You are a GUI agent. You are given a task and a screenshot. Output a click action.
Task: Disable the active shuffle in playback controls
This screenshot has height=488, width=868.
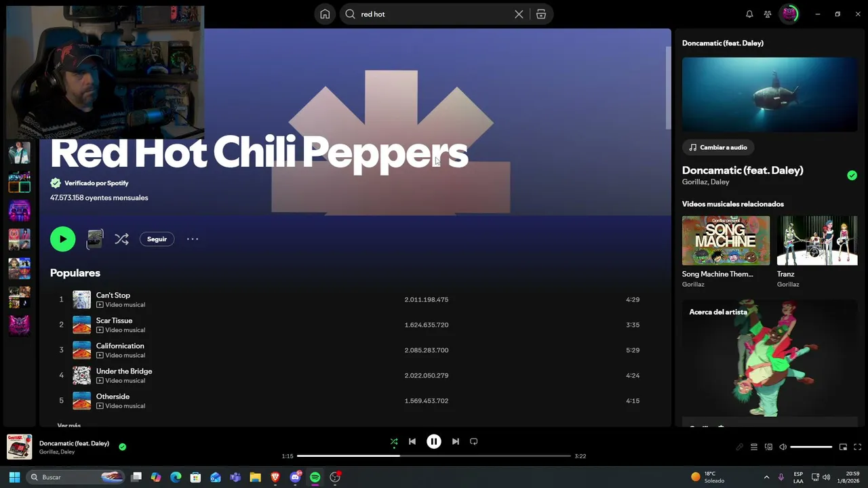[x=394, y=442]
